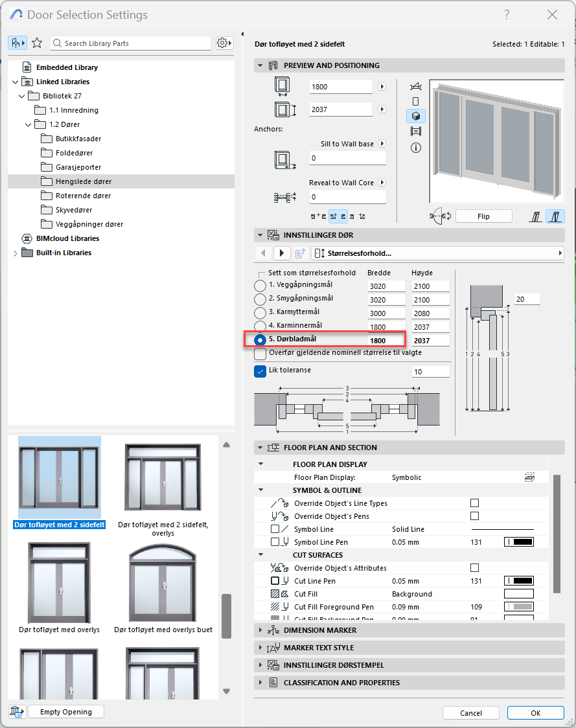
Task: Click the next page arrow in Innstillinger Dør
Action: (x=282, y=253)
